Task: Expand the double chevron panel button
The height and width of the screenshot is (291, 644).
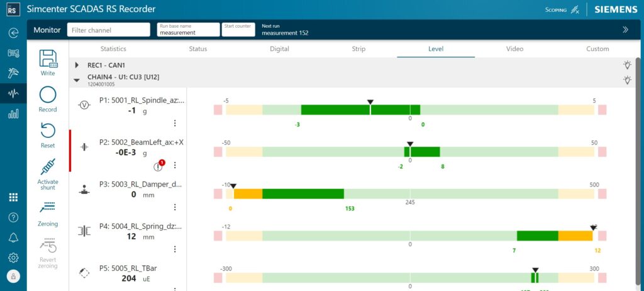Action: pos(625,30)
